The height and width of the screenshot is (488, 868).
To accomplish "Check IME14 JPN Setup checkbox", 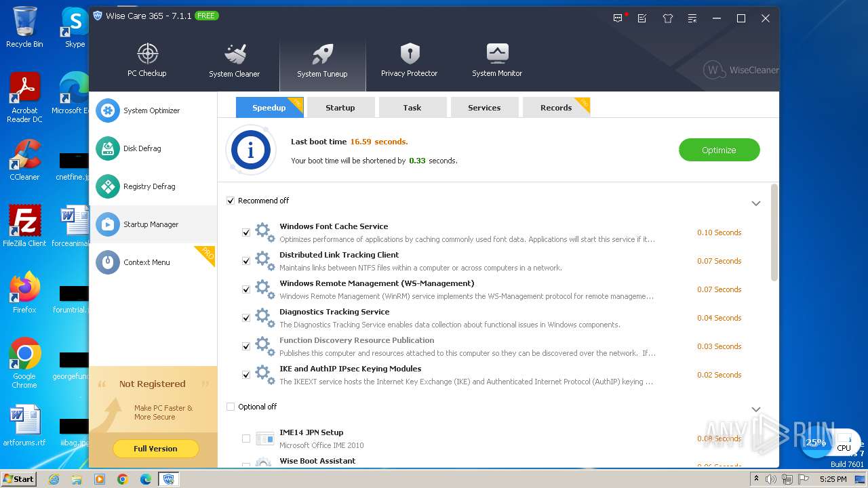I will click(x=246, y=439).
